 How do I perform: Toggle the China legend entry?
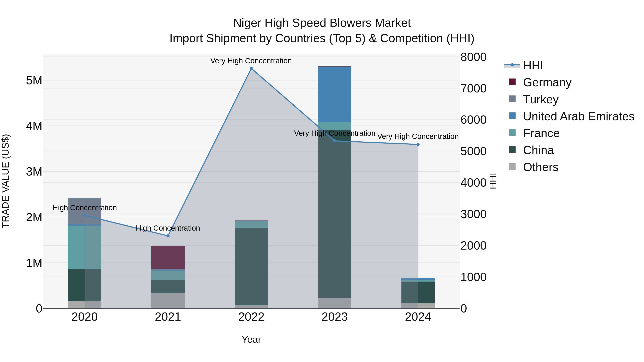point(531,150)
